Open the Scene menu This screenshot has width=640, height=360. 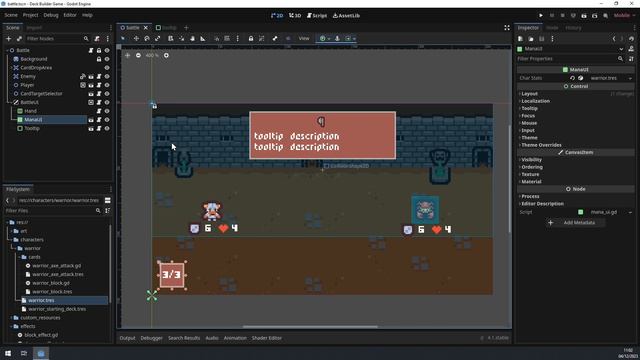(11, 15)
